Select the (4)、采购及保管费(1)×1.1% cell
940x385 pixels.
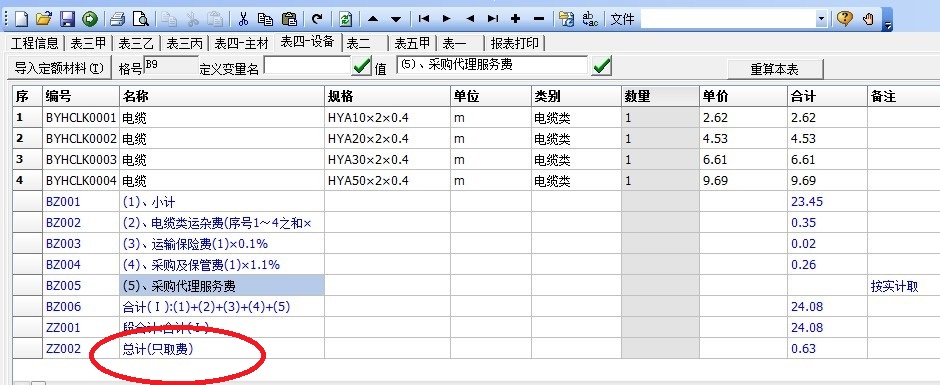tap(222, 265)
